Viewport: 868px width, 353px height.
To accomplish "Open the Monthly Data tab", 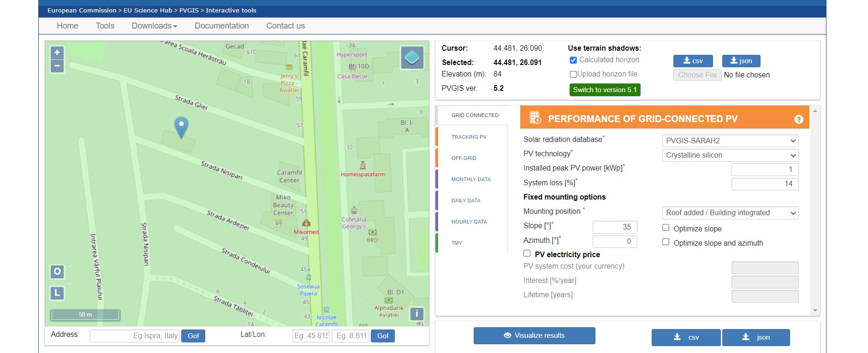I will click(x=471, y=179).
